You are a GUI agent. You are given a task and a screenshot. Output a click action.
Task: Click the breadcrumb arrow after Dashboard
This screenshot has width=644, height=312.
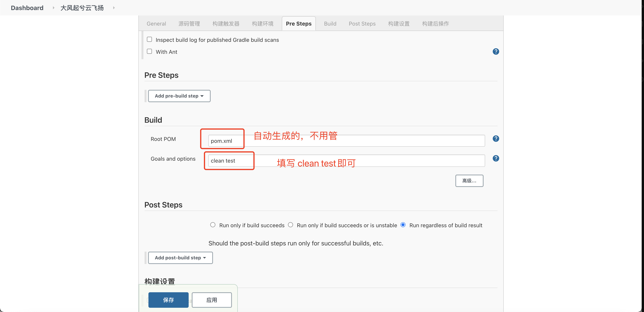pos(53,8)
